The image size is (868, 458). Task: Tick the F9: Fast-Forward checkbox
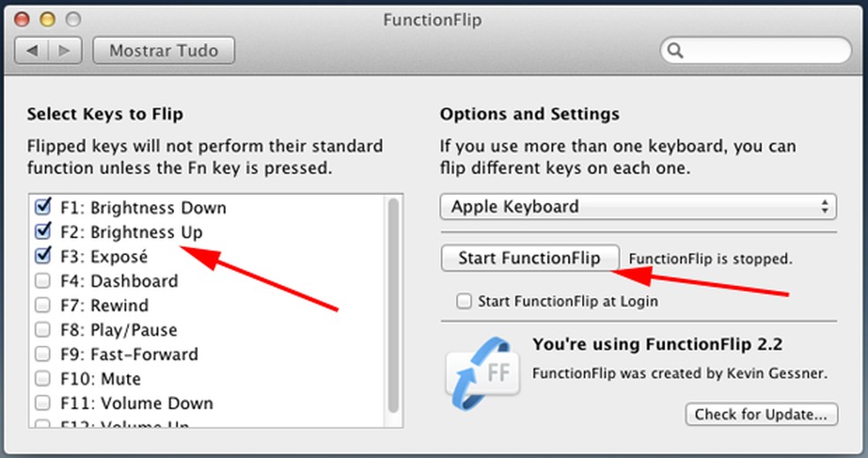[x=42, y=355]
